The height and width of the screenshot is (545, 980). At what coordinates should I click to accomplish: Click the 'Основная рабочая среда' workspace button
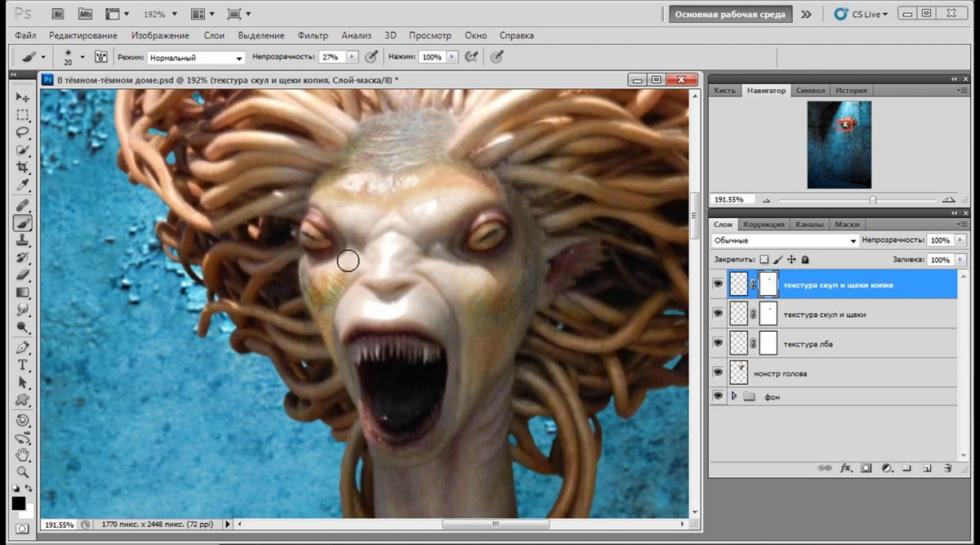tap(730, 14)
